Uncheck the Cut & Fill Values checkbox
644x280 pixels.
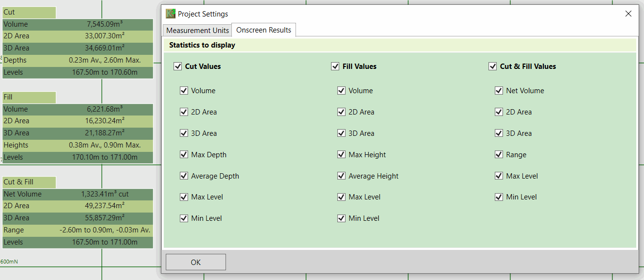pyautogui.click(x=493, y=66)
